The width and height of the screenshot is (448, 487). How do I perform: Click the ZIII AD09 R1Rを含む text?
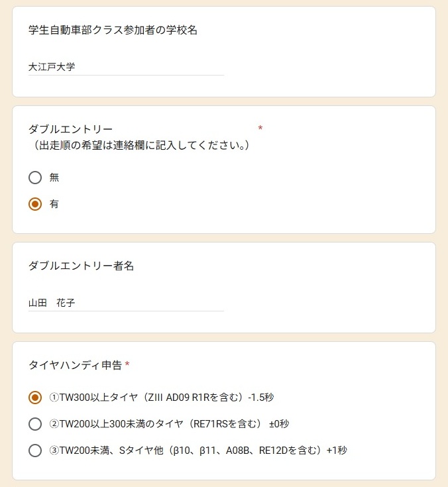tap(192, 398)
